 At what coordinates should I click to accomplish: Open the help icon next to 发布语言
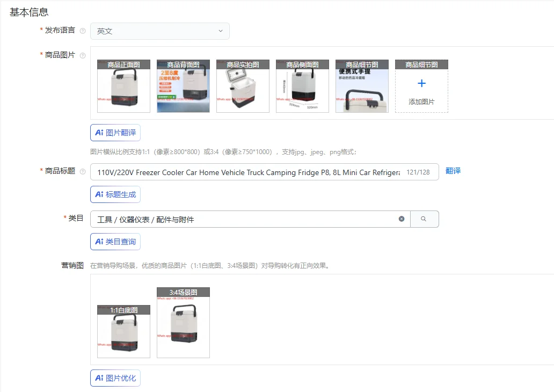pyautogui.click(x=84, y=31)
